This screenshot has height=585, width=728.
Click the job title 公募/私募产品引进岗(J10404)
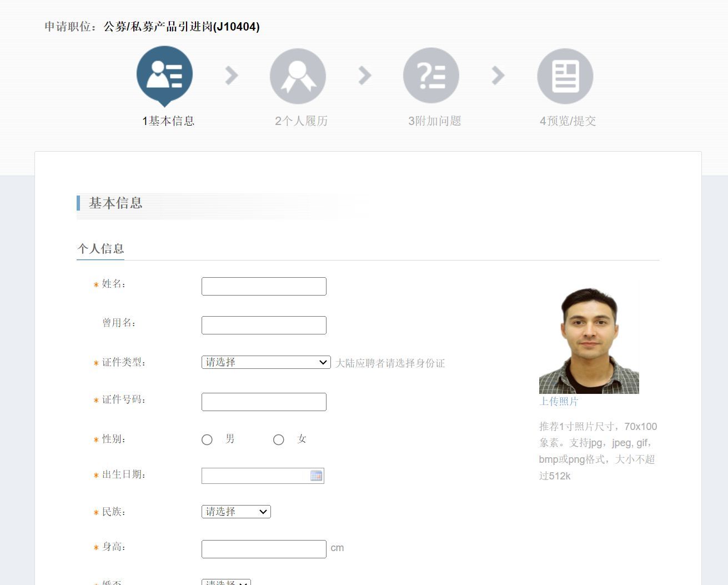pos(182,27)
